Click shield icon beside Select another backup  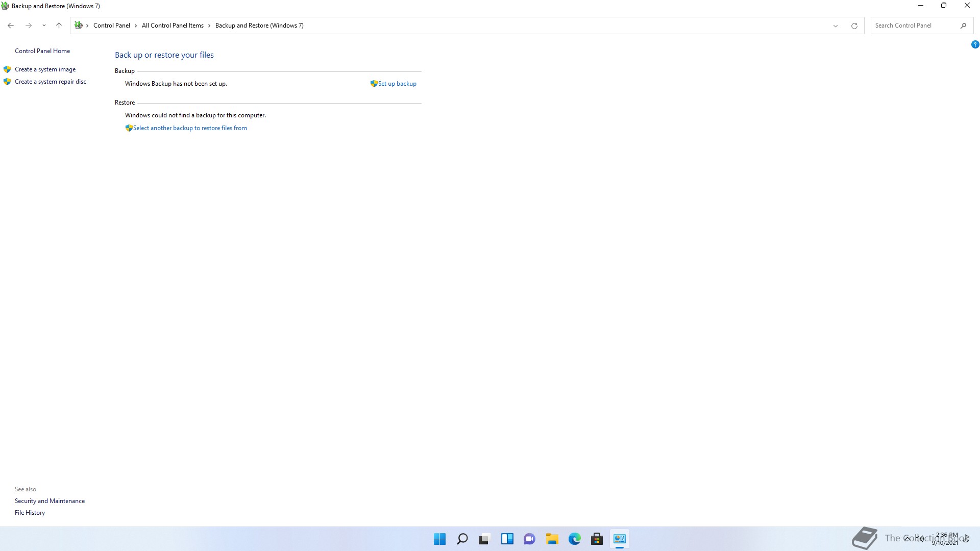click(129, 128)
